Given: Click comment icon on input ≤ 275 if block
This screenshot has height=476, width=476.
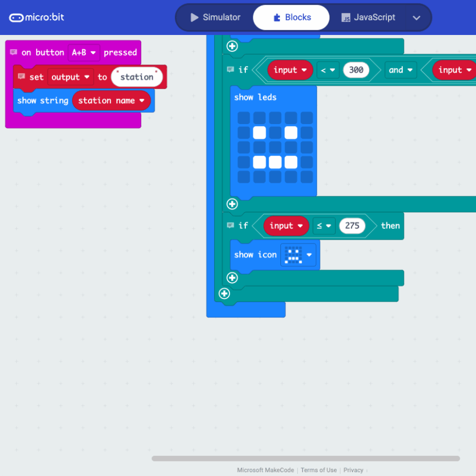Looking at the screenshot, I should pos(230,226).
